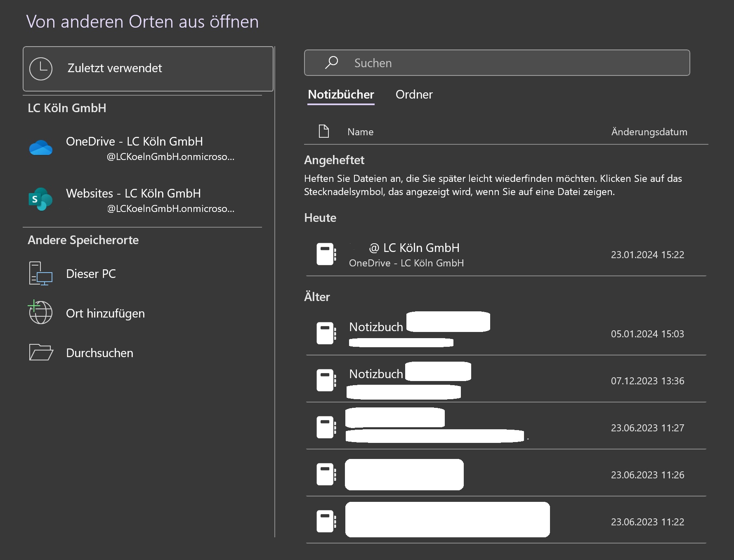Sort by the Name column header

360,132
